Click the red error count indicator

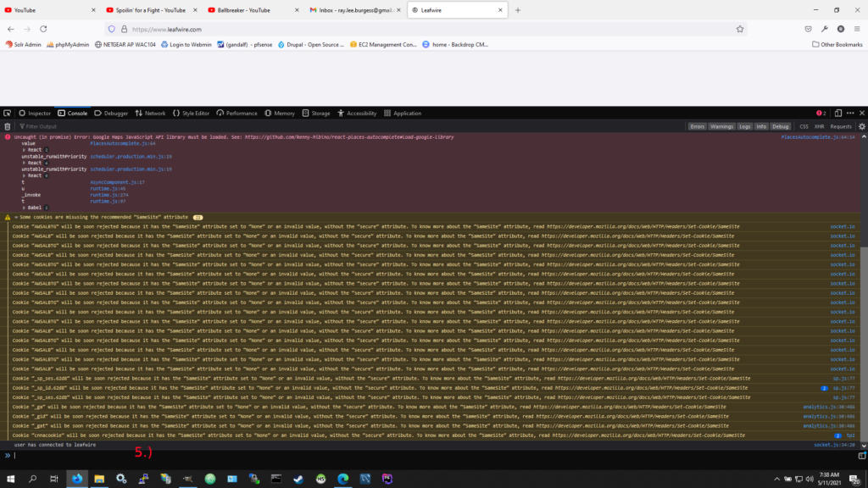tap(821, 113)
